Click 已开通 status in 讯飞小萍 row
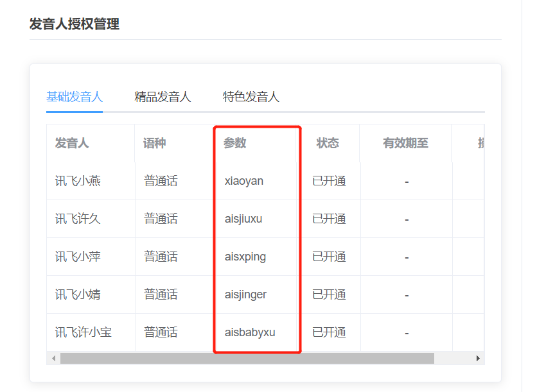The image size is (537, 392). coord(329,257)
